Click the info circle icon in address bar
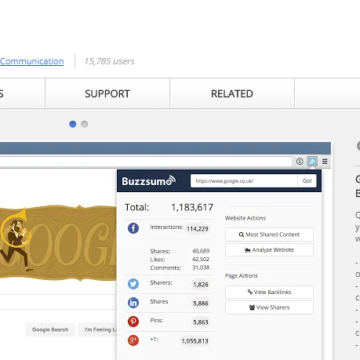Screen dimensions: 360x360 tap(300, 162)
